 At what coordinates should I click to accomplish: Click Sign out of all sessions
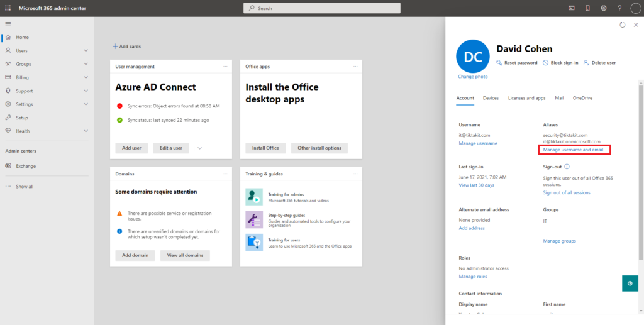click(x=567, y=192)
